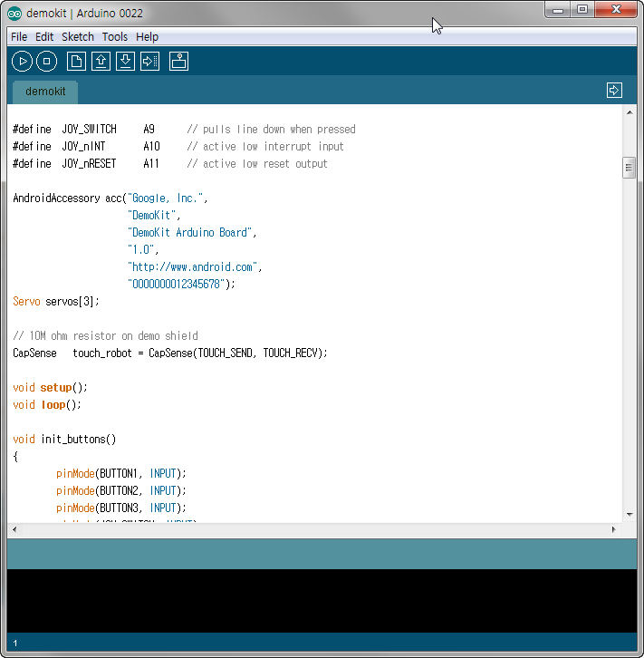Screen dimensions: 644x658
Task: Click the pinMode(BUTTON1, INPUT) line
Action: (121, 474)
